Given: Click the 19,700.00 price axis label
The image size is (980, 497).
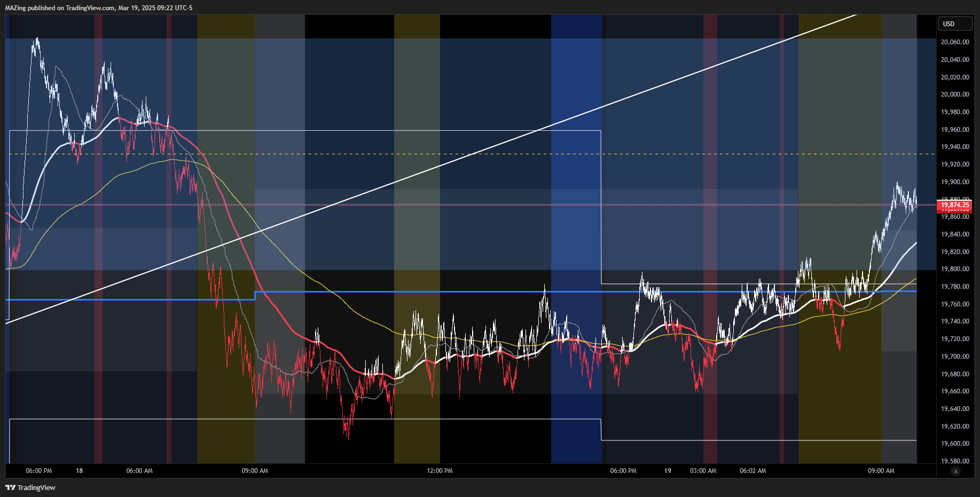Looking at the screenshot, I should (955, 357).
